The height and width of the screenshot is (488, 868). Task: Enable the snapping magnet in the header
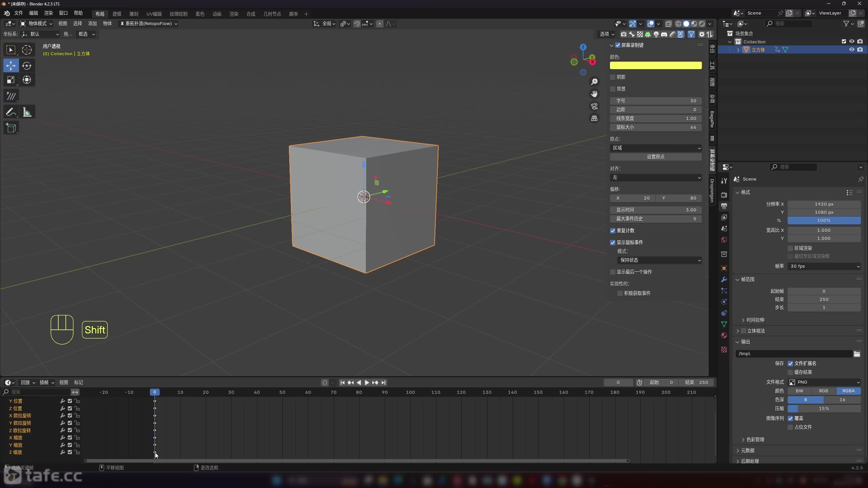(x=357, y=24)
